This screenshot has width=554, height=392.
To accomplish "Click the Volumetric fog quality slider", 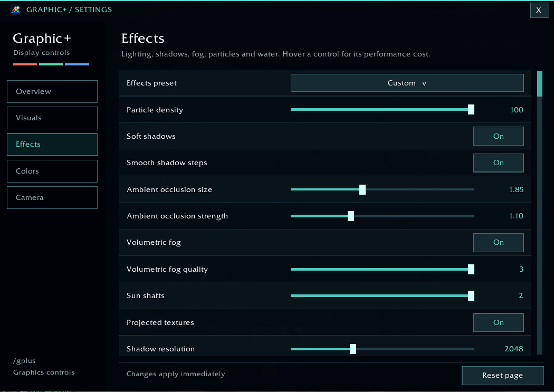I will (383, 270).
